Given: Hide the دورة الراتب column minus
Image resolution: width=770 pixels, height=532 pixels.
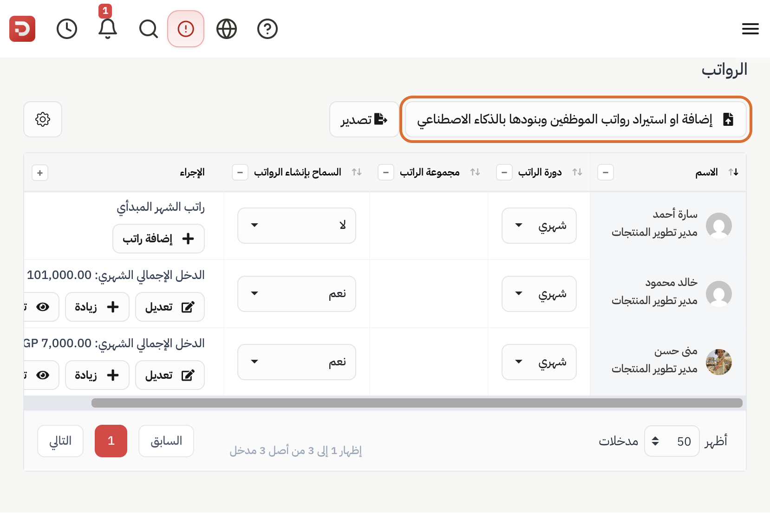Looking at the screenshot, I should point(504,172).
